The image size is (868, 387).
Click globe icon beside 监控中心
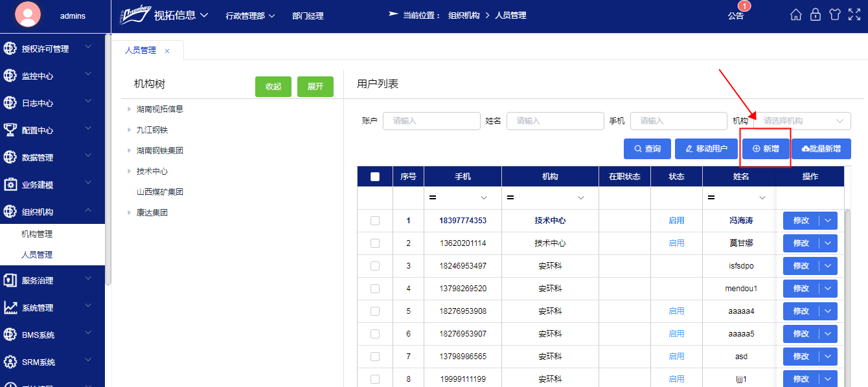[x=10, y=76]
